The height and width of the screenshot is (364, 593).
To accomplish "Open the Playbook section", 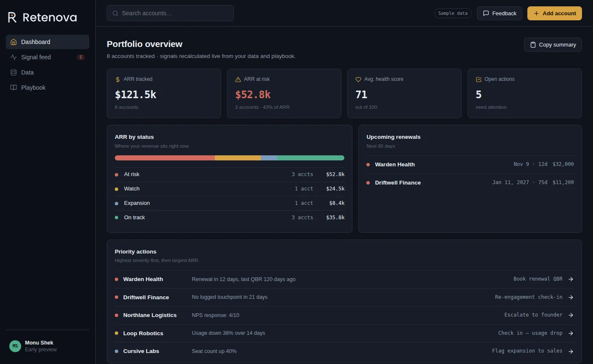I will pyautogui.click(x=47, y=88).
